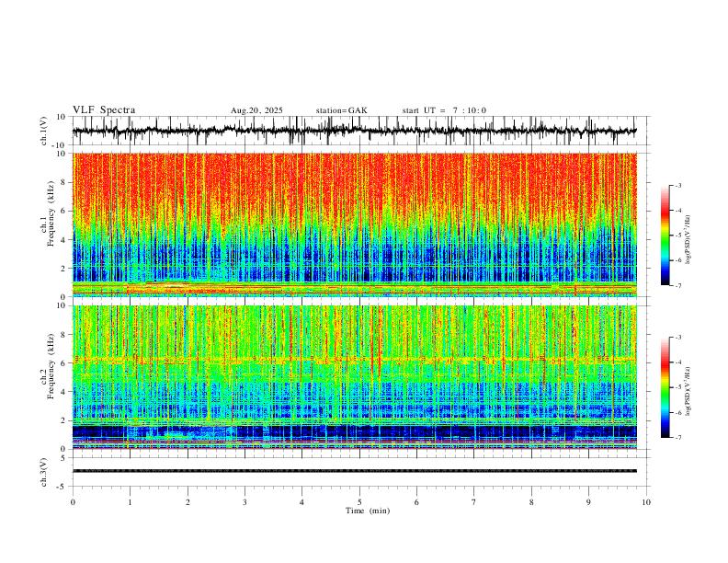Click the date 'Aug.20, 2025' label
Screen dimensions: 728x563
[x=256, y=110]
